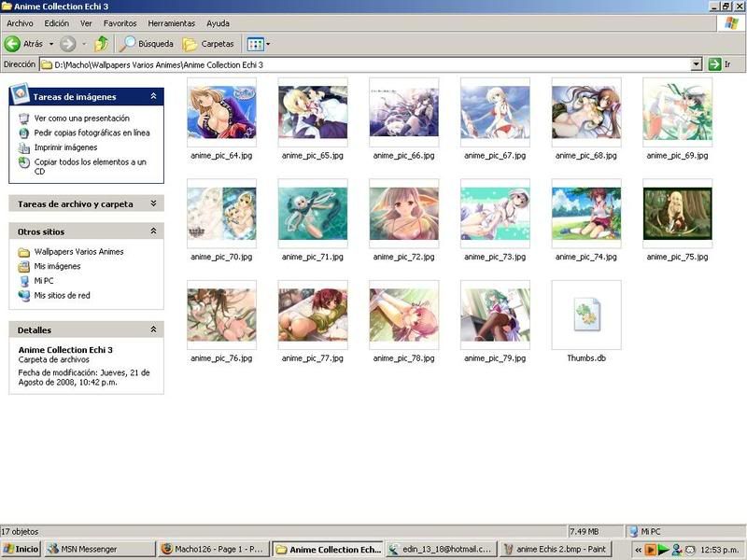Select the anime_pic_66.jpg file name
The image size is (747, 560).
click(404, 156)
